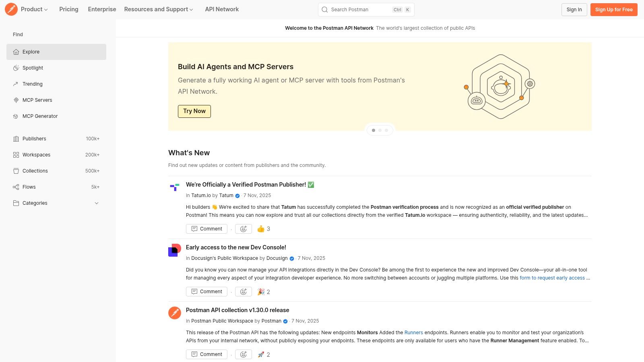
Task: Open the Pricing page from the top menu
Action: [x=68, y=9]
